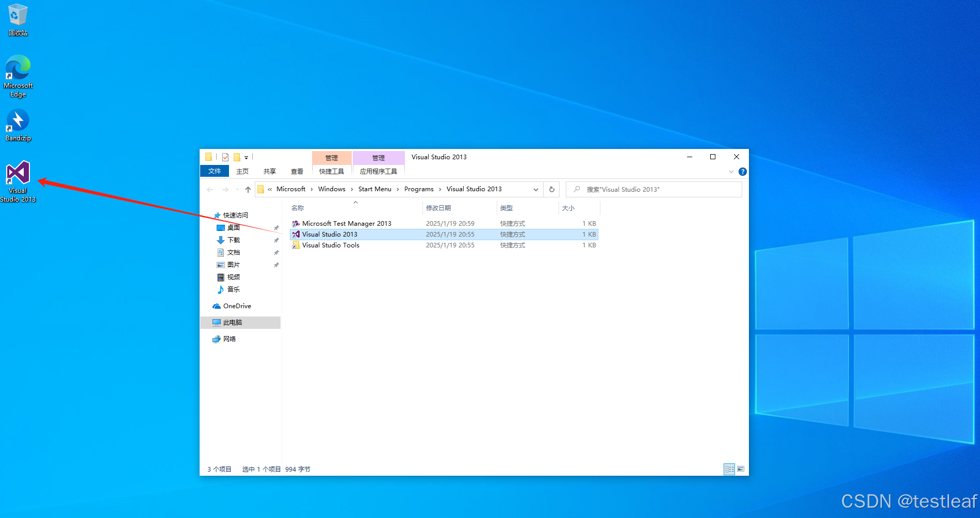Open 视频 in the navigation pane
980x518 pixels.
coord(234,277)
